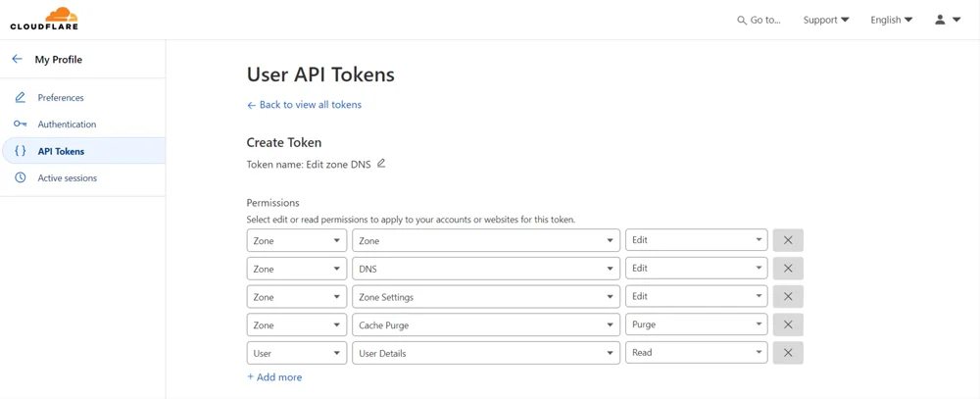The image size is (980, 399).
Task: Open scope dropdown in Zone Settings row
Action: point(297,297)
